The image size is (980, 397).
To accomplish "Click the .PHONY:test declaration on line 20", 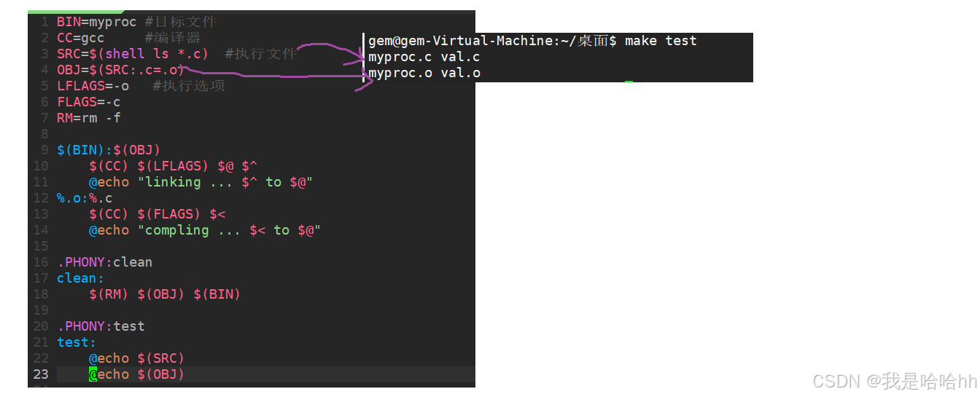I will [x=101, y=326].
